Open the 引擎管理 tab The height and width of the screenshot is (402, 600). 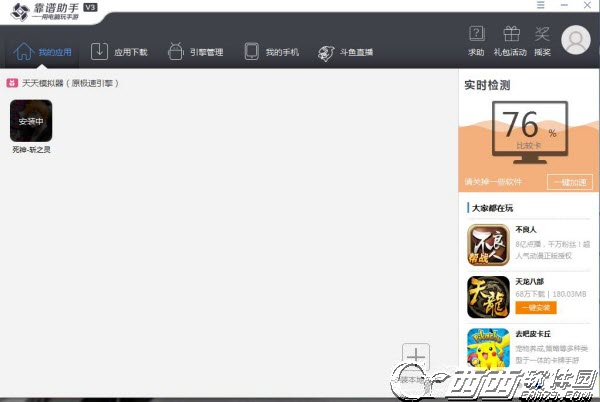coord(196,52)
